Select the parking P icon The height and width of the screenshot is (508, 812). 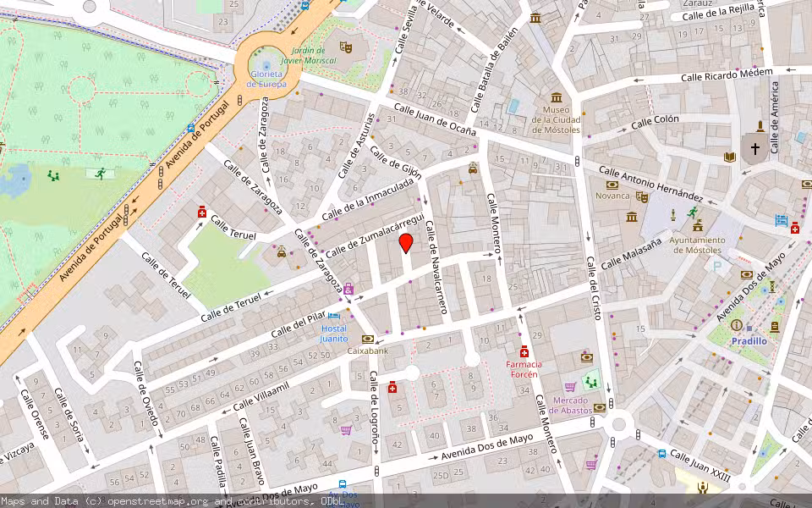[717, 267]
